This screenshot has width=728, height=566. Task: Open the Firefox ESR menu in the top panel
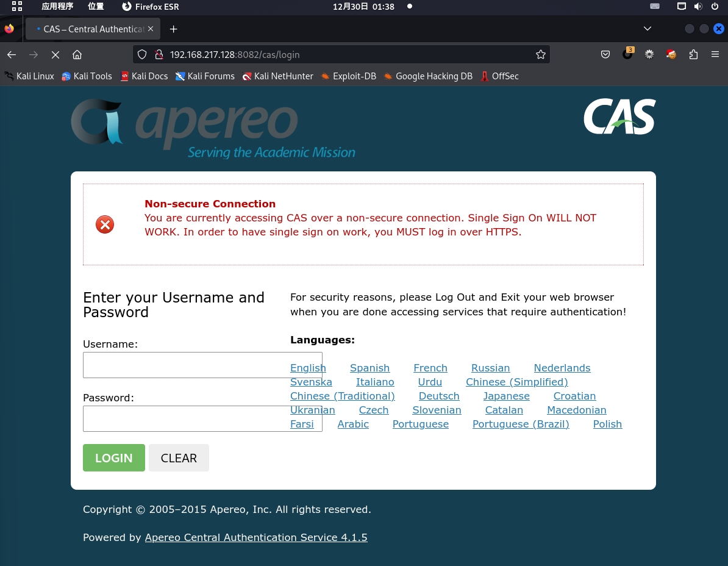pos(150,7)
